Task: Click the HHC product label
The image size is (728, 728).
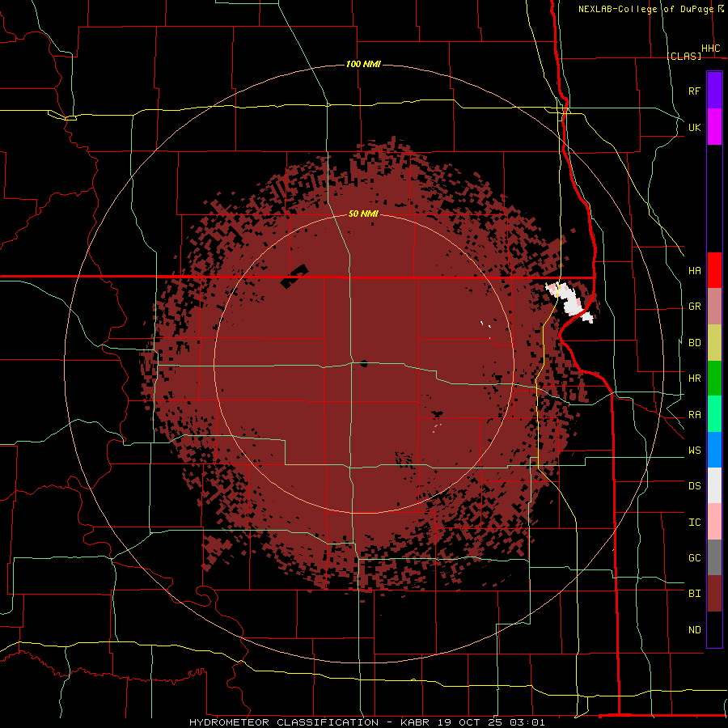Action: (x=711, y=49)
